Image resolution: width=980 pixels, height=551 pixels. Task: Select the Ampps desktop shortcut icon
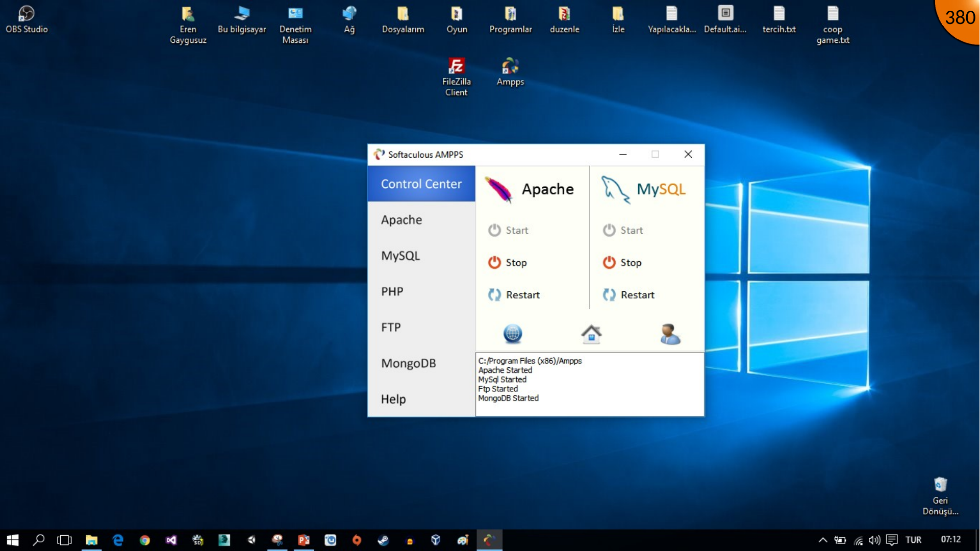click(510, 72)
